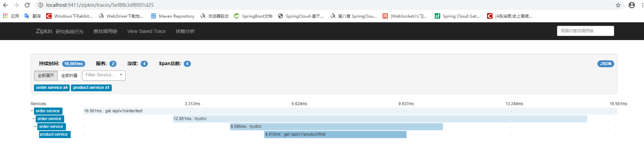Click the browser back arrow
The height and width of the screenshot is (152, 644).
(x=5, y=5)
